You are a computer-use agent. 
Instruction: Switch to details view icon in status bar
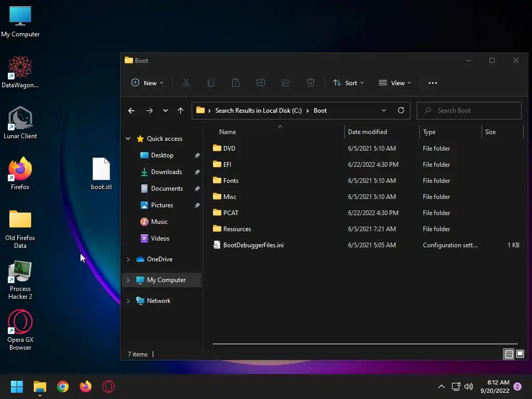point(509,354)
